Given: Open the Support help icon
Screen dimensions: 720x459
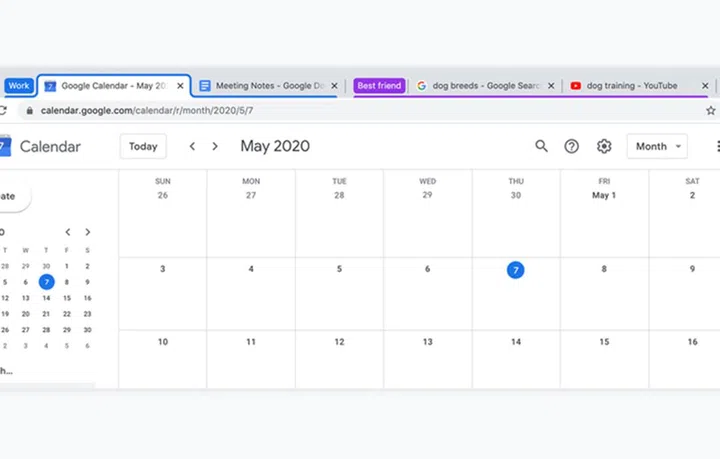Looking at the screenshot, I should point(572,146).
